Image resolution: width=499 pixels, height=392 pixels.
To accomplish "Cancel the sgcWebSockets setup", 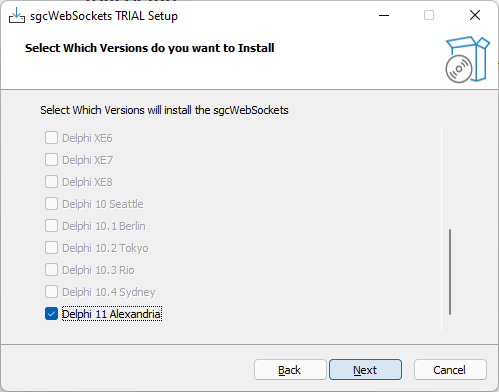I will click(450, 370).
